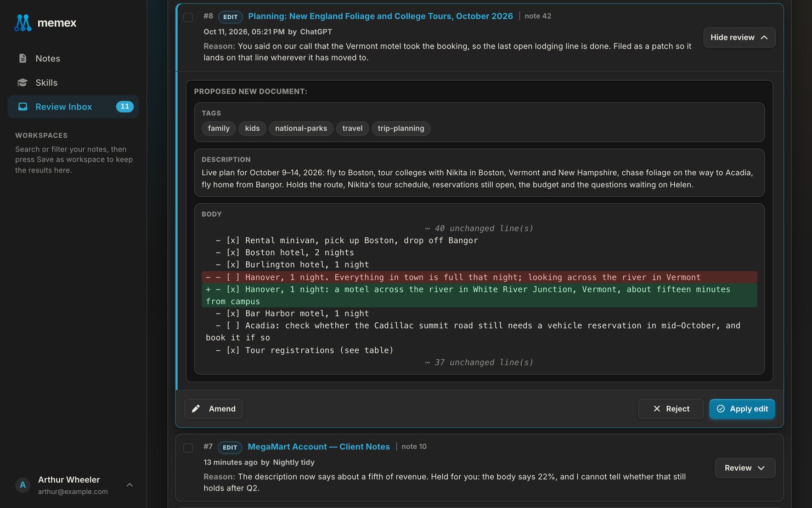This screenshot has width=812, height=508.
Task: Click the EDIT badge on proposal #8
Action: (230, 17)
